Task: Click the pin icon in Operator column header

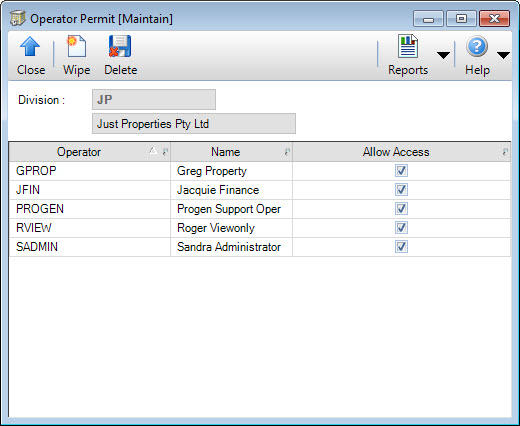Action: [x=165, y=152]
